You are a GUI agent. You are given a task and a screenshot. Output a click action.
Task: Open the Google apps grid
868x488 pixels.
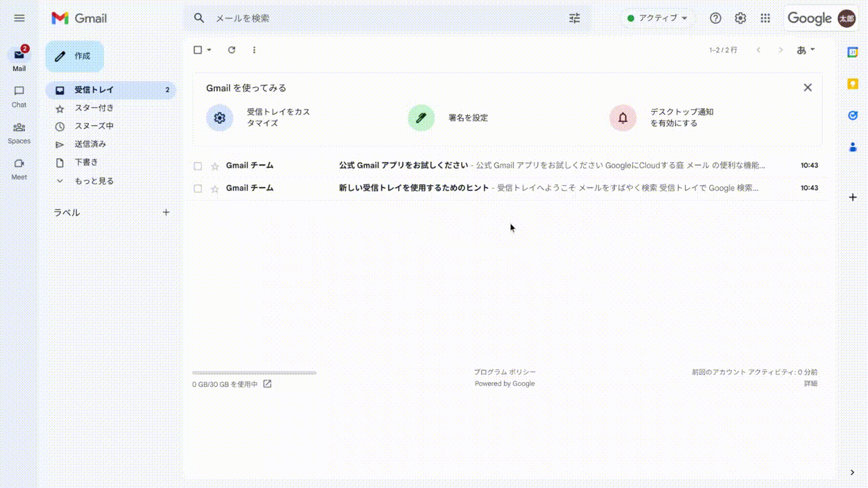pos(765,18)
